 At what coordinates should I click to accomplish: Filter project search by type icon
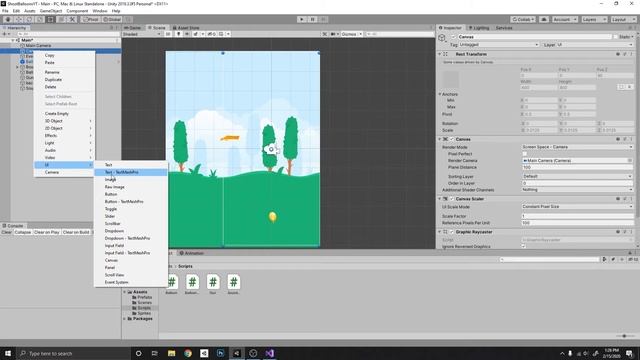(604, 259)
